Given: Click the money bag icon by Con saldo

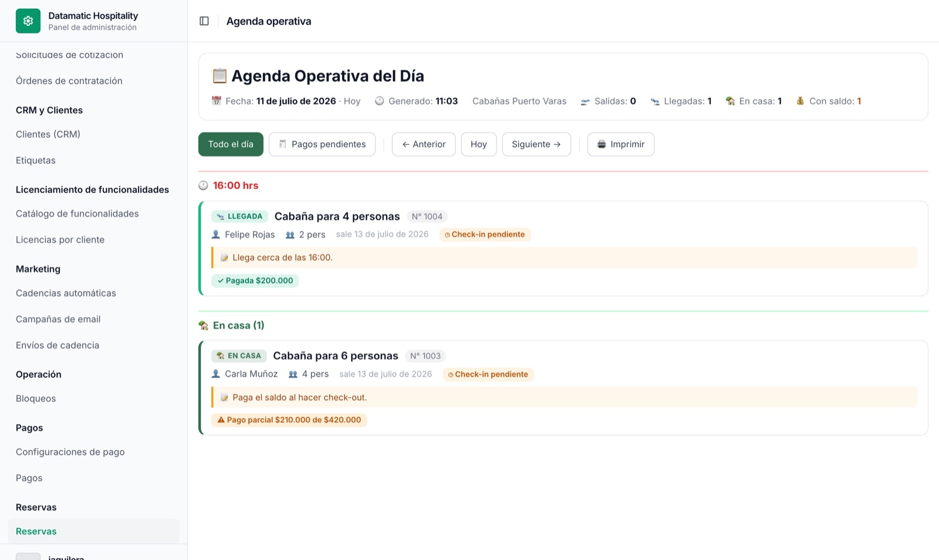Looking at the screenshot, I should [x=800, y=101].
